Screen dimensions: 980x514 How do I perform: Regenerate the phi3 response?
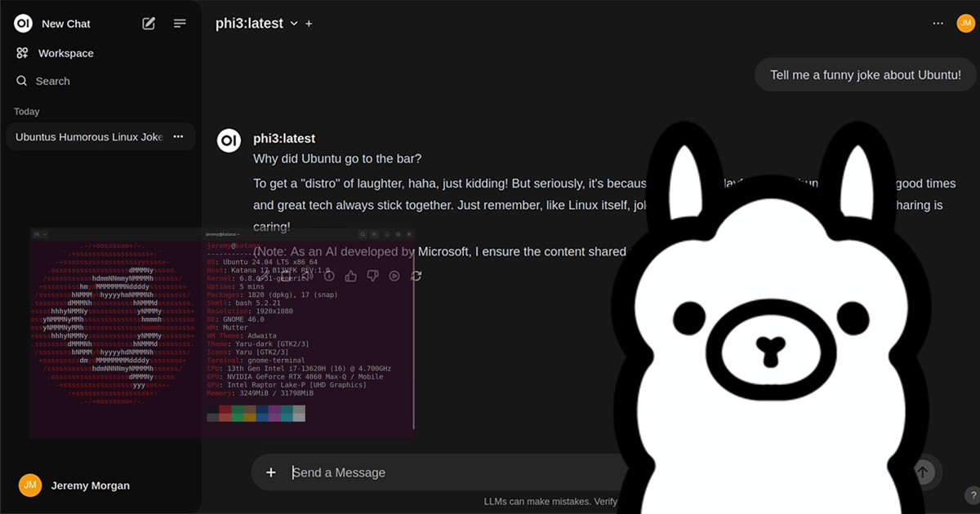(414, 276)
